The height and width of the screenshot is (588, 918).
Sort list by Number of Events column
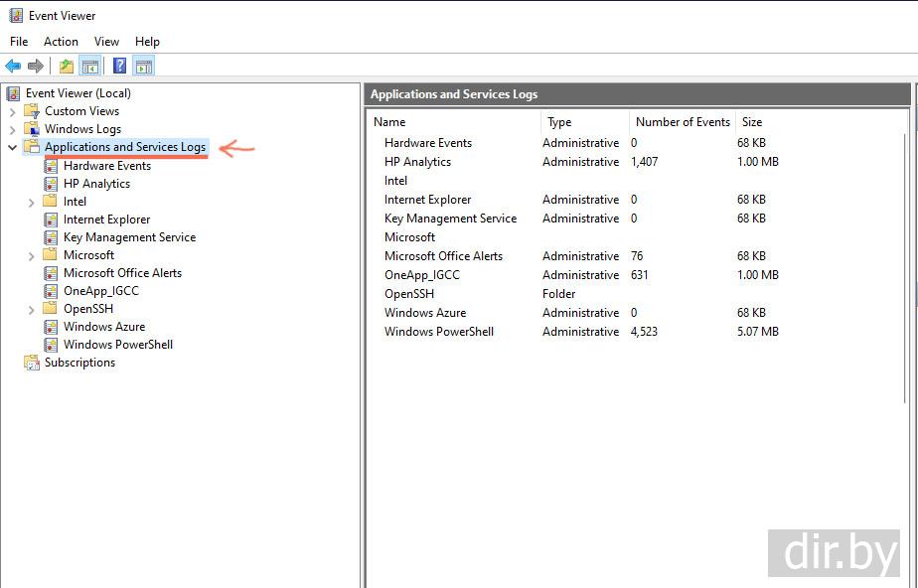pyautogui.click(x=683, y=122)
